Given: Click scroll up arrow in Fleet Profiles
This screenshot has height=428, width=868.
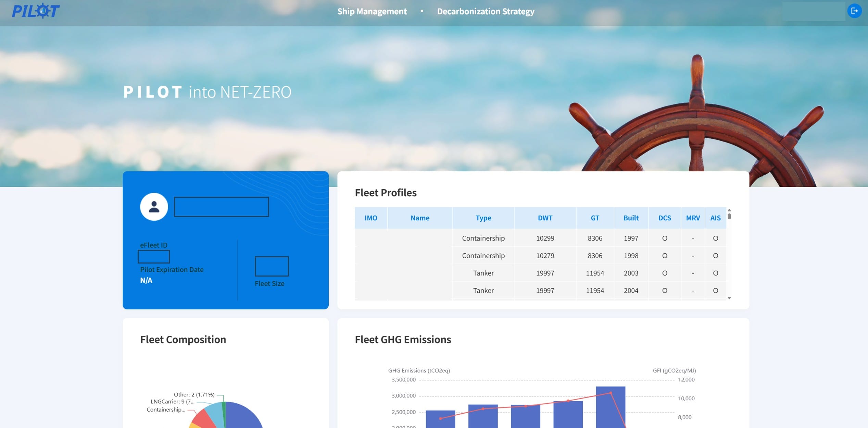Looking at the screenshot, I should pos(729,210).
